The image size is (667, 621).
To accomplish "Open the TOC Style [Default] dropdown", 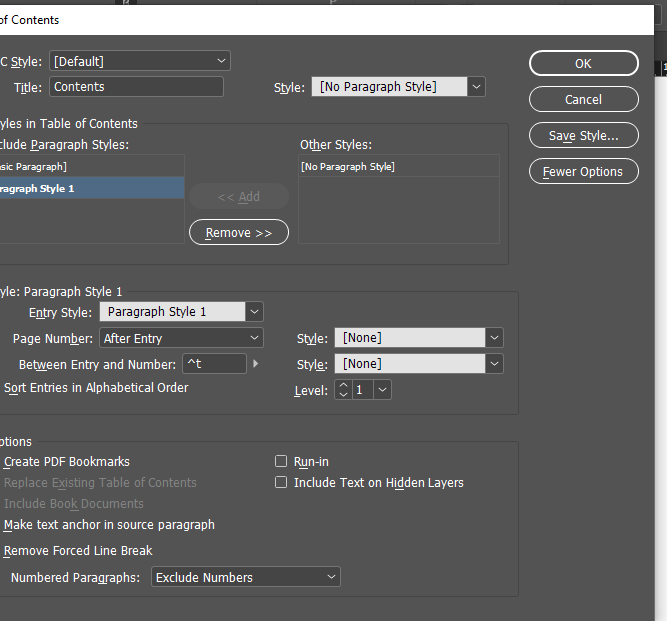I will tap(139, 61).
